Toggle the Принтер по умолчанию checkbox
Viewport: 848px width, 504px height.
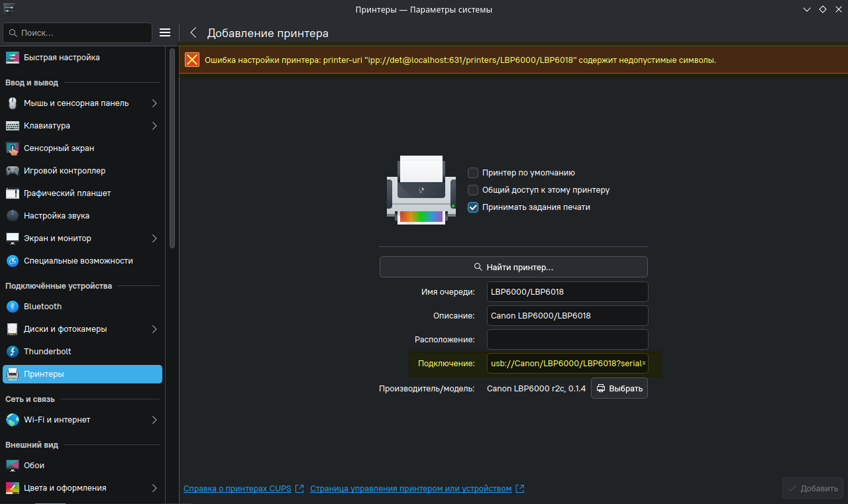coord(473,173)
